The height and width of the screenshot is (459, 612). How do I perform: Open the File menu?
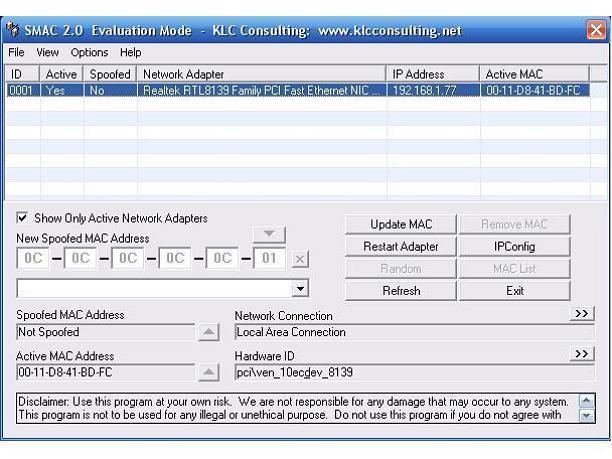[16, 52]
